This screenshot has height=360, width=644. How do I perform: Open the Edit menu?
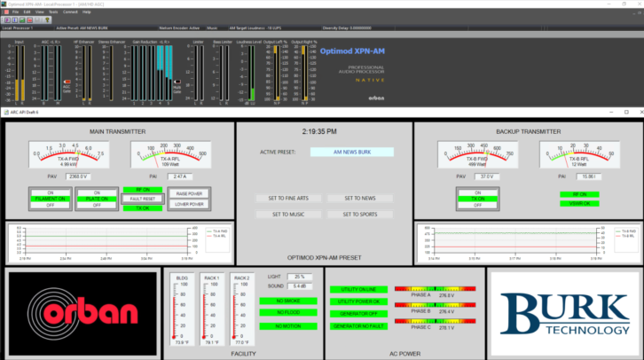[x=27, y=12]
